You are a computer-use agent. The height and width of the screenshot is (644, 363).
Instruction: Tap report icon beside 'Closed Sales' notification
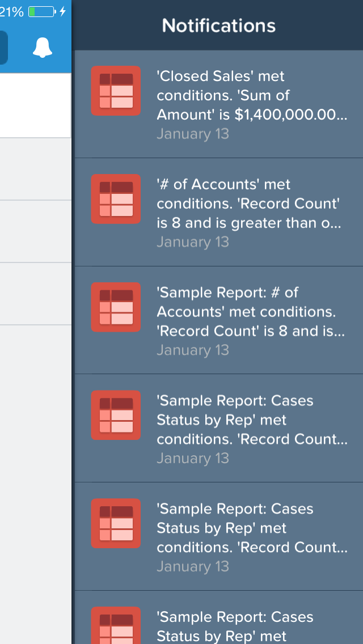click(116, 91)
